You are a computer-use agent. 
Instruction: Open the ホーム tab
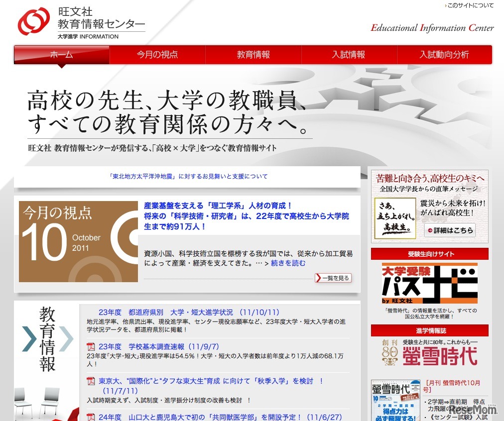pyautogui.click(x=61, y=55)
